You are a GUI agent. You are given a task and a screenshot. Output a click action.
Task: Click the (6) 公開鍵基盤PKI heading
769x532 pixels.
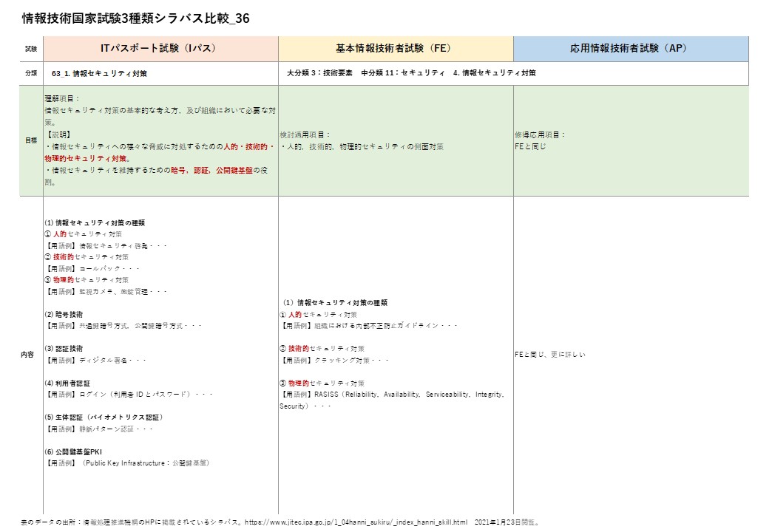[78, 451]
